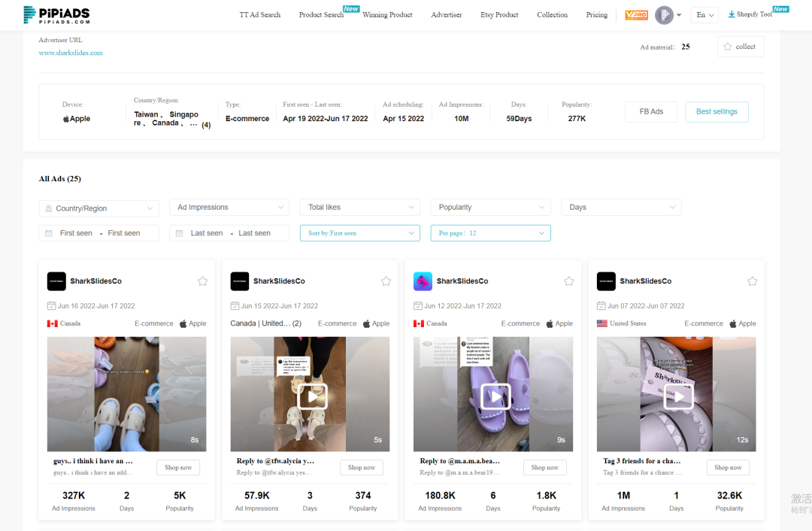812x531 pixels.
Task: Go to TT Ad Search
Action: click(260, 15)
